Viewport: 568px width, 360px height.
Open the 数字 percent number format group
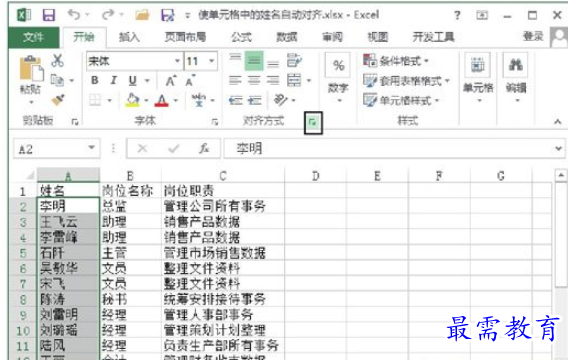338,78
